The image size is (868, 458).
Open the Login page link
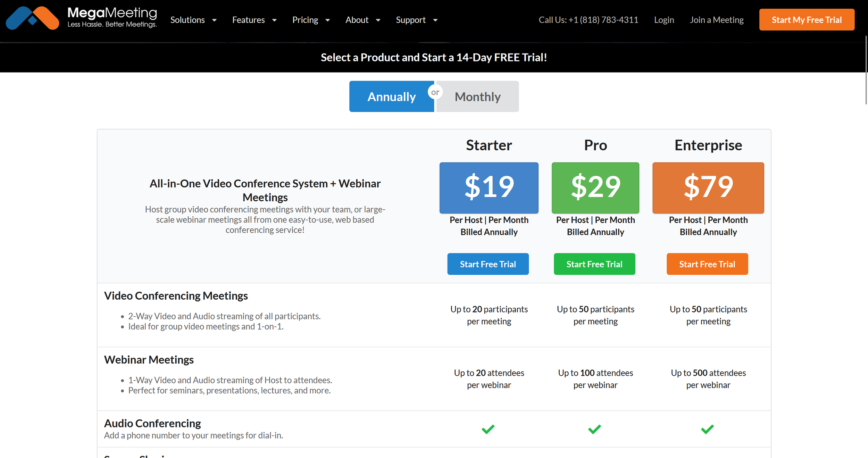click(x=664, y=20)
